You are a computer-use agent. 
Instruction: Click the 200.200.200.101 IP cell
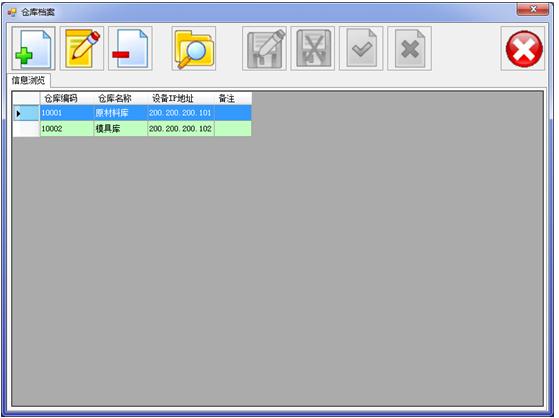[181, 113]
